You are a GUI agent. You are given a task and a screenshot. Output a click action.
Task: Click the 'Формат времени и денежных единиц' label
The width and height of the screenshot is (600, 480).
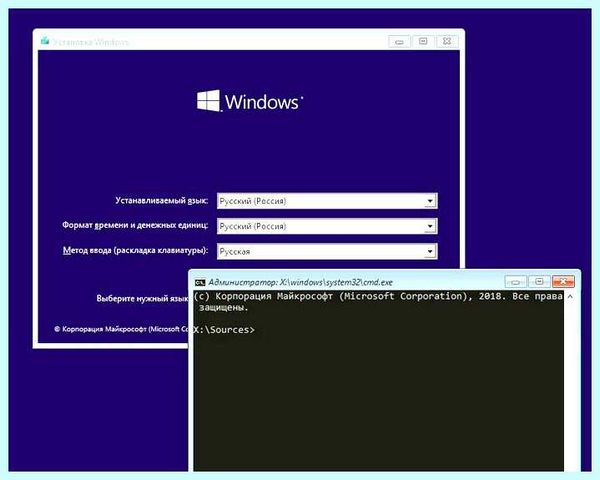pyautogui.click(x=135, y=225)
